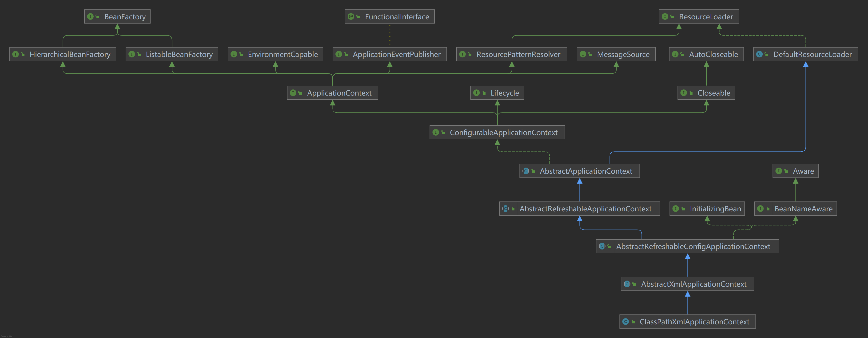Click the class icon on the ClassPathXmlApplicationContext node
868x338 pixels.
(626, 322)
